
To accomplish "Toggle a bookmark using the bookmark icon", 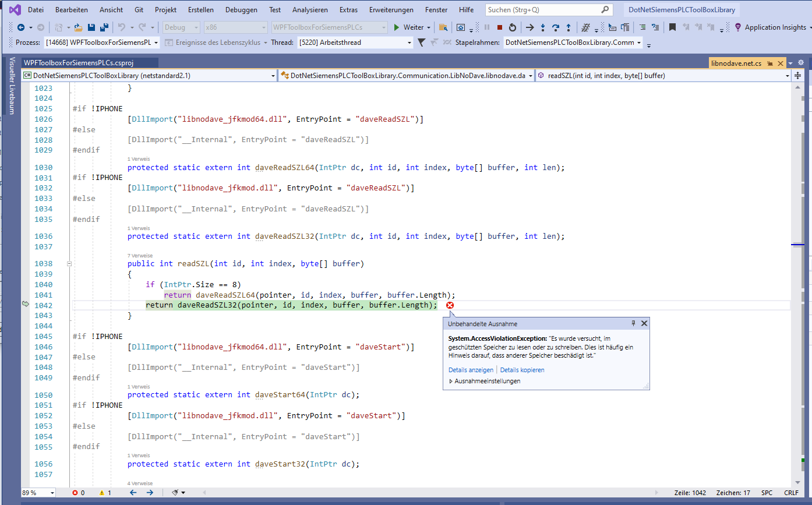I will click(673, 27).
